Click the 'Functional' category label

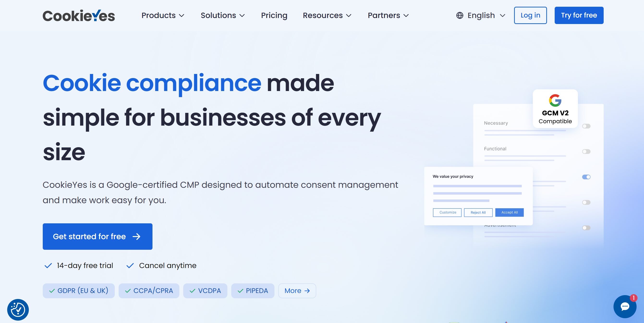495,149
